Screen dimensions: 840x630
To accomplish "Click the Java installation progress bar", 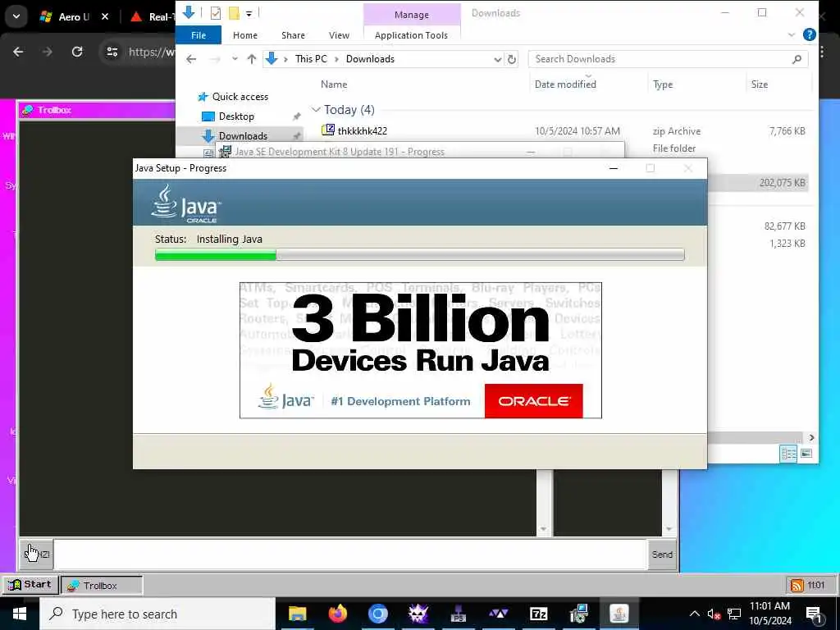I will click(419, 255).
